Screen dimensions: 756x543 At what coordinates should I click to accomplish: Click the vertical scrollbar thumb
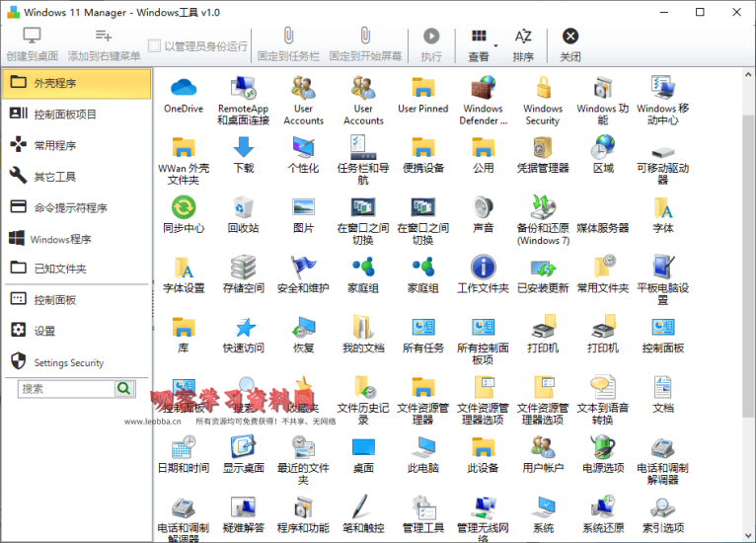748,266
